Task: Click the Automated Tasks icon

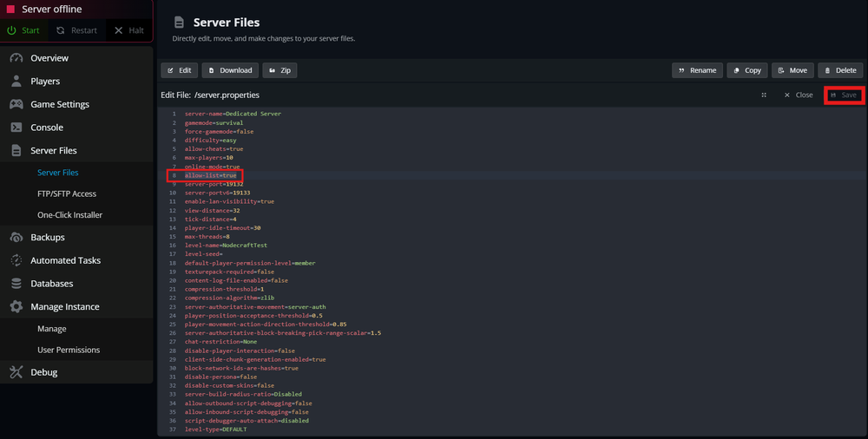Action: [16, 260]
